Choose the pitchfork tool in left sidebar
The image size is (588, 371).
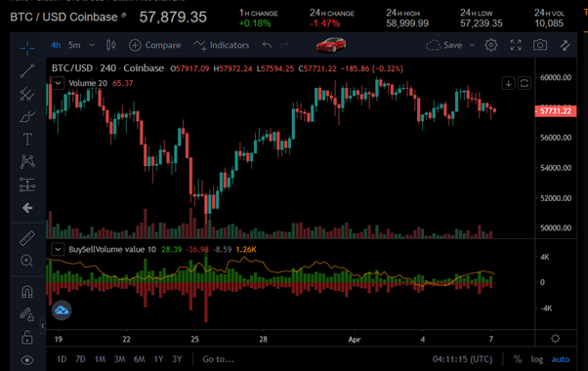(27, 94)
